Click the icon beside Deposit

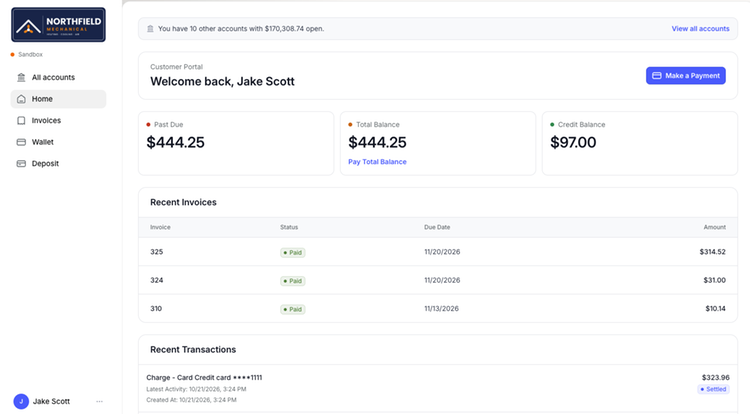21,163
